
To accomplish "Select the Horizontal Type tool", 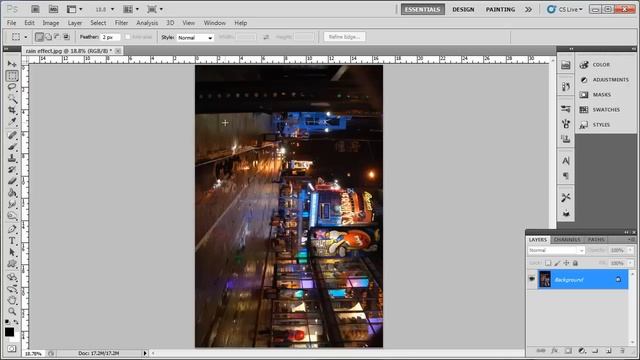I will [12, 240].
